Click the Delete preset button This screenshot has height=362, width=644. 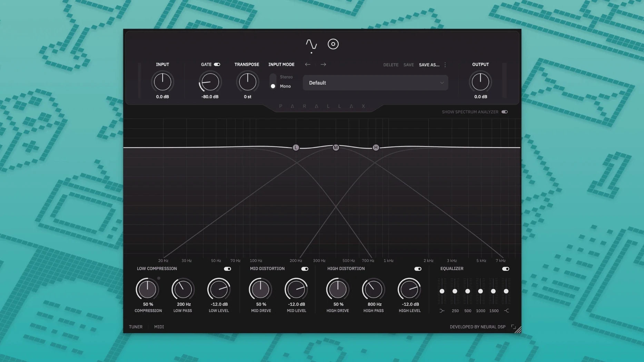(x=391, y=65)
